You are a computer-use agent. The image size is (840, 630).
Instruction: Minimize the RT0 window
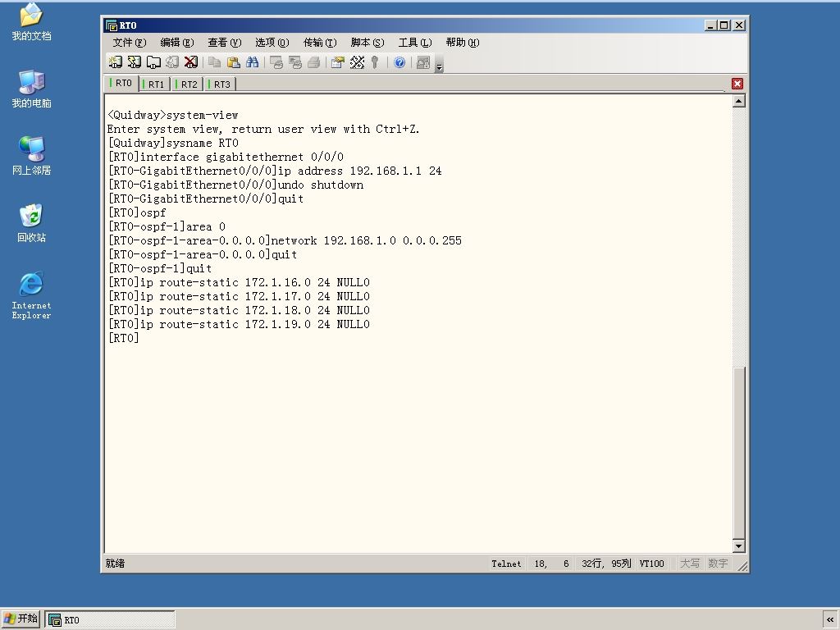(x=710, y=25)
